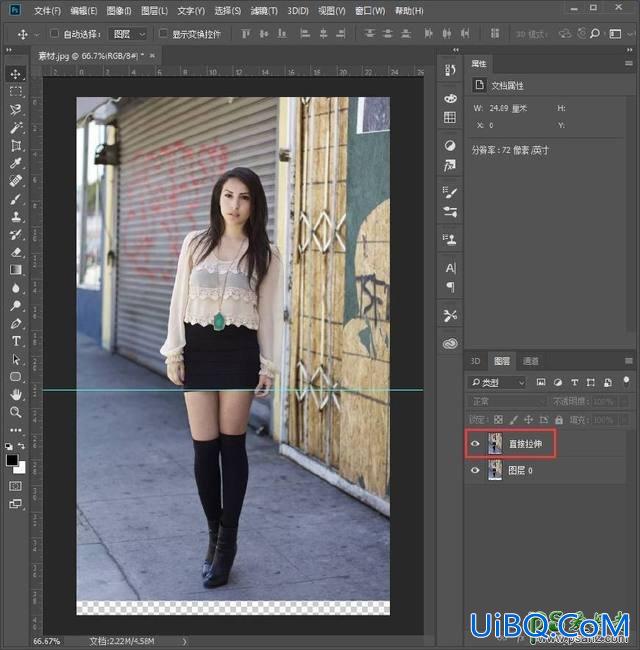Open the 属性 panel flyout menu
The width and height of the screenshot is (640, 650).
[x=629, y=63]
